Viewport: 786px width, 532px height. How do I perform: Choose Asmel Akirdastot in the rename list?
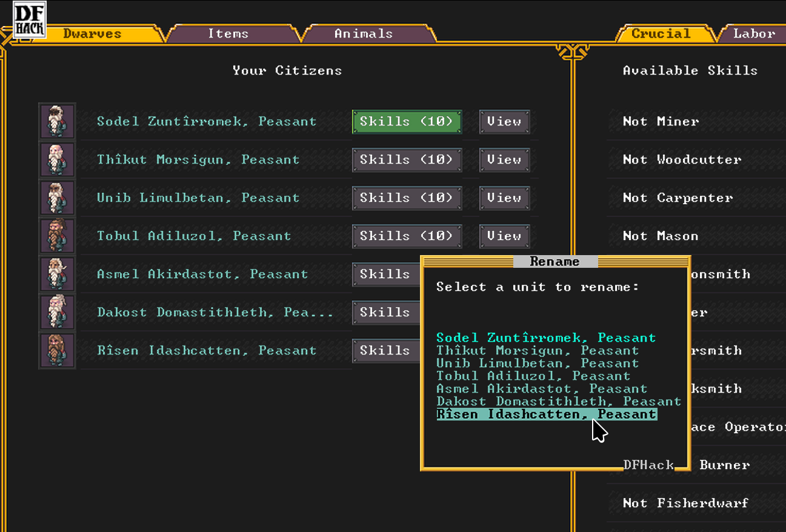[x=541, y=389]
